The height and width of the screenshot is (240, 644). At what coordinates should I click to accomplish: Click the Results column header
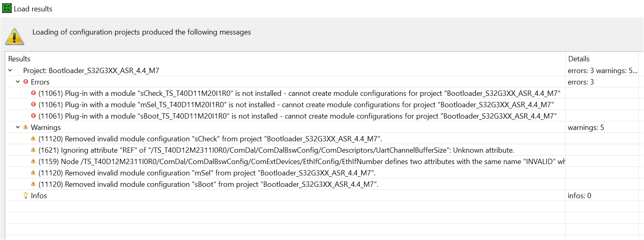pyautogui.click(x=19, y=58)
